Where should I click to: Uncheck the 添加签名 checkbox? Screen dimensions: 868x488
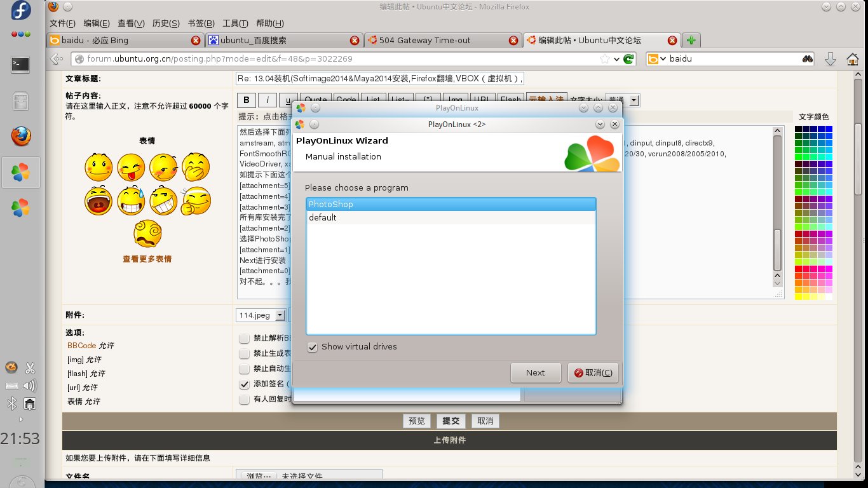pyautogui.click(x=244, y=384)
